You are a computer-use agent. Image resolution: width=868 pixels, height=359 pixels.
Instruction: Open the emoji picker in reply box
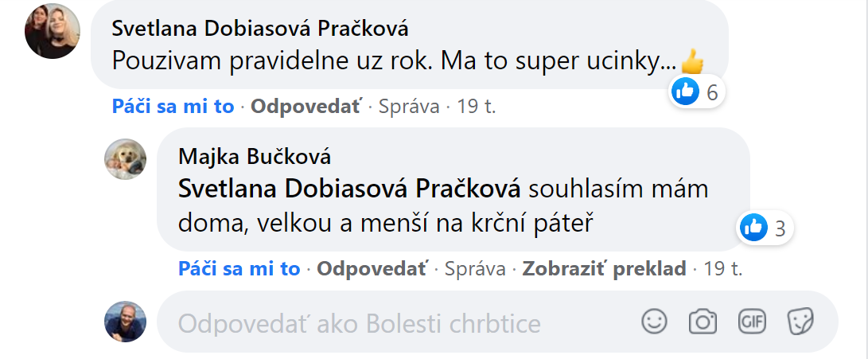pos(654,322)
